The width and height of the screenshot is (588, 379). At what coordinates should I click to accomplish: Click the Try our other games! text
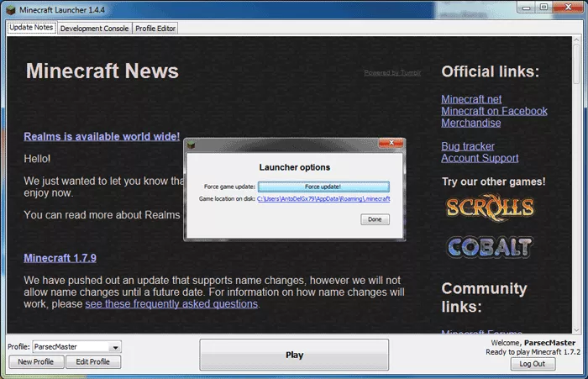coord(494,182)
